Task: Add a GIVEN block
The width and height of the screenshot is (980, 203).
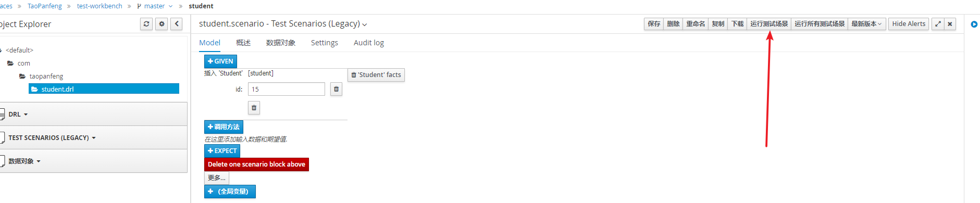Action: (221, 61)
